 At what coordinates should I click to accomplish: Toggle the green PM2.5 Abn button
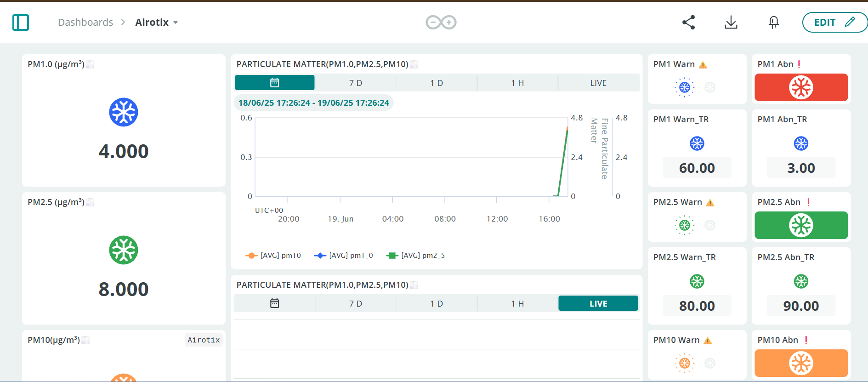tap(801, 225)
